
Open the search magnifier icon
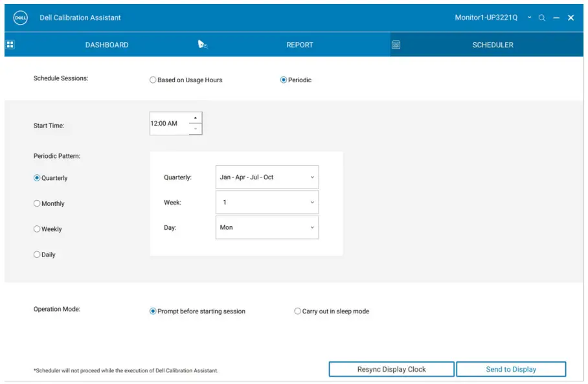coord(541,17)
